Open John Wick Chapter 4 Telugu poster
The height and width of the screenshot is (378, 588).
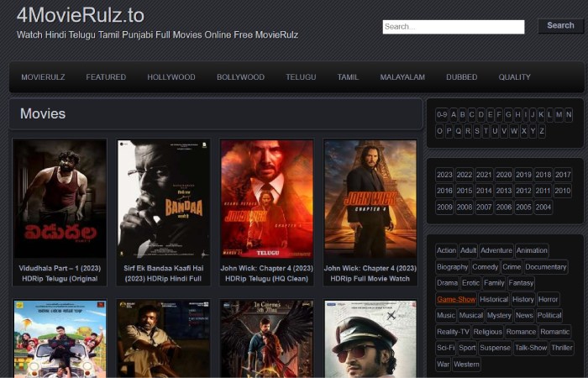pos(266,198)
